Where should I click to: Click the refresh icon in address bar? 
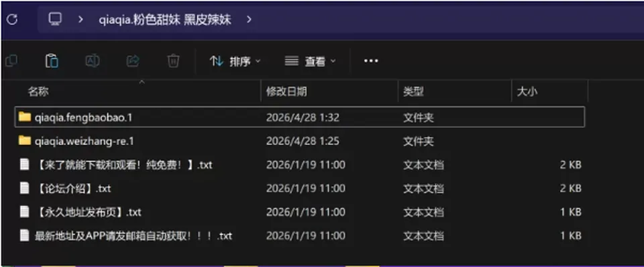tap(12, 19)
